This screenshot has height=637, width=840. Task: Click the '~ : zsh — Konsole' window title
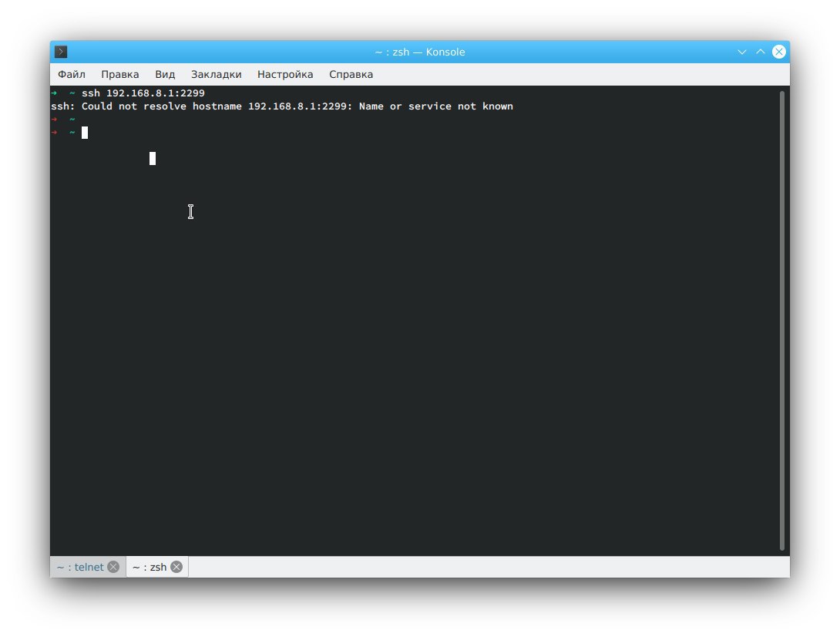click(x=420, y=52)
